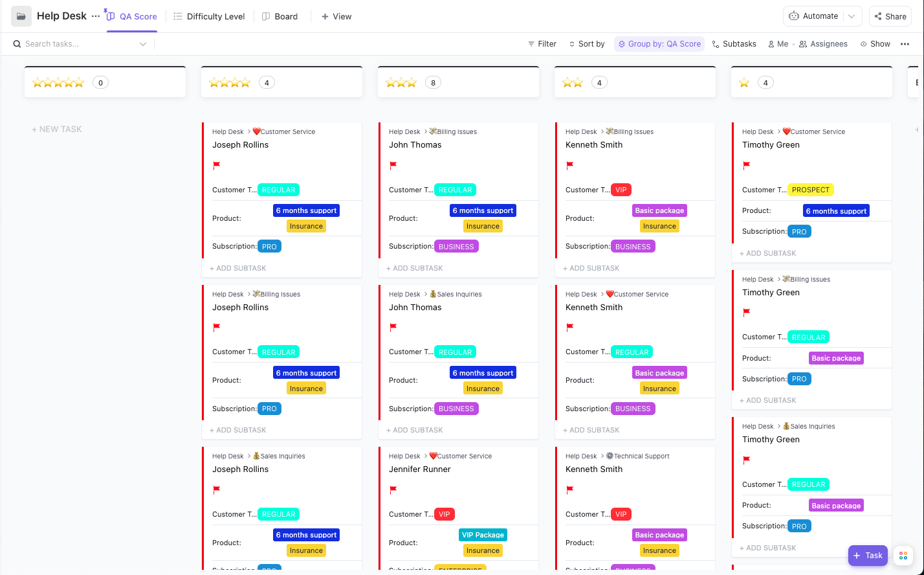Toggle the flag on Kenneth Smith's Billing Issues card
The width and height of the screenshot is (924, 575).
click(569, 165)
